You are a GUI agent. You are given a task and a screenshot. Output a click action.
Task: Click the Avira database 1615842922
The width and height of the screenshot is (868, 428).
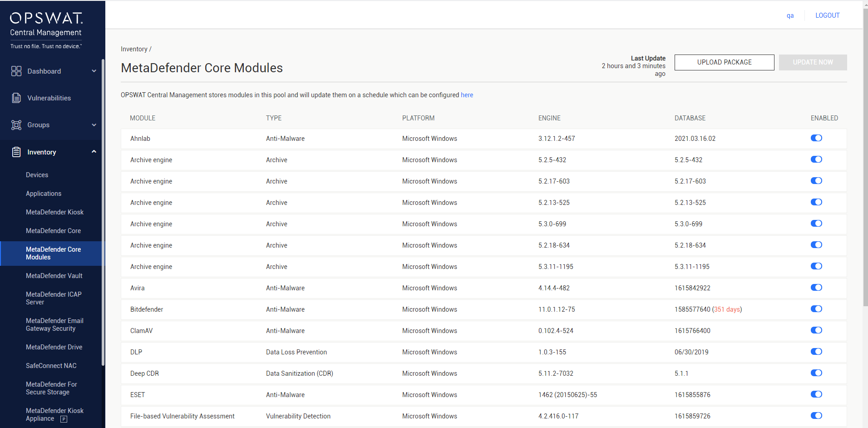pyautogui.click(x=692, y=288)
